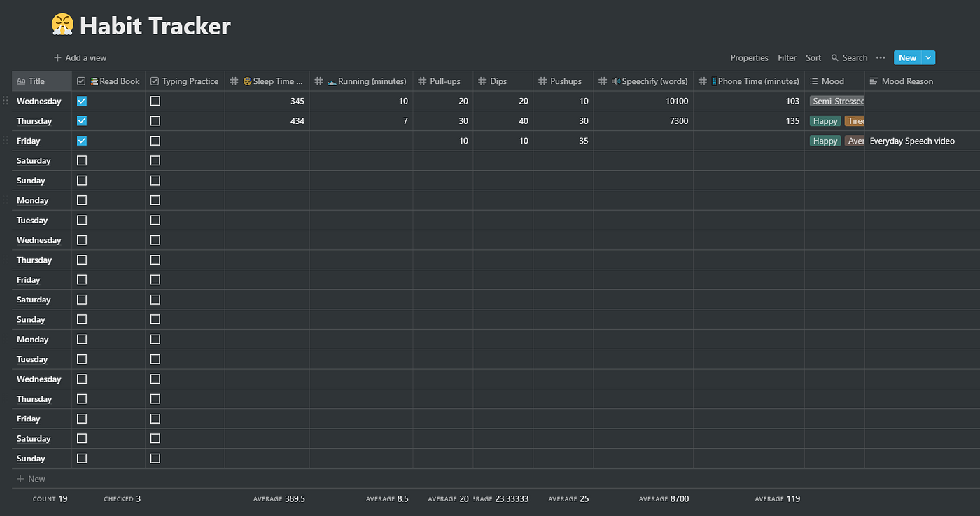
Task: Check Typing Practice in Everyday Speech video row
Action: pyautogui.click(x=155, y=141)
